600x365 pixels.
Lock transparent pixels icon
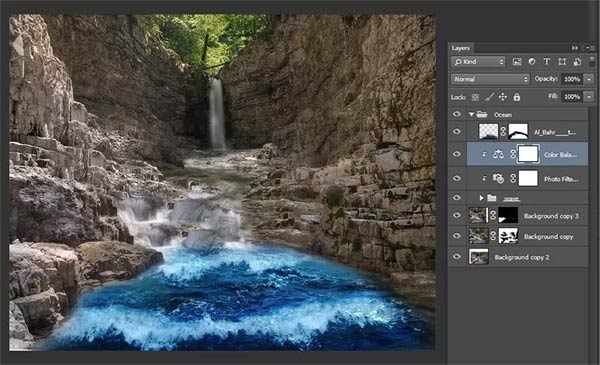coord(475,97)
